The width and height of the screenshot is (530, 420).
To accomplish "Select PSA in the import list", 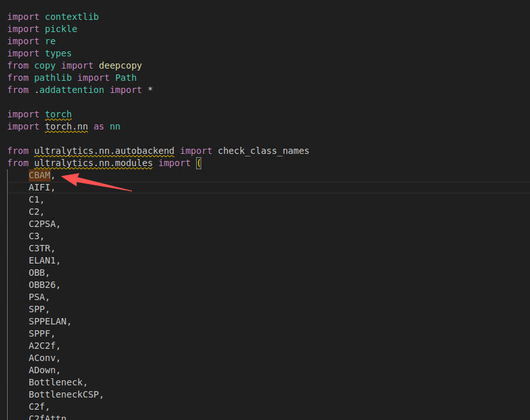I will point(37,297).
